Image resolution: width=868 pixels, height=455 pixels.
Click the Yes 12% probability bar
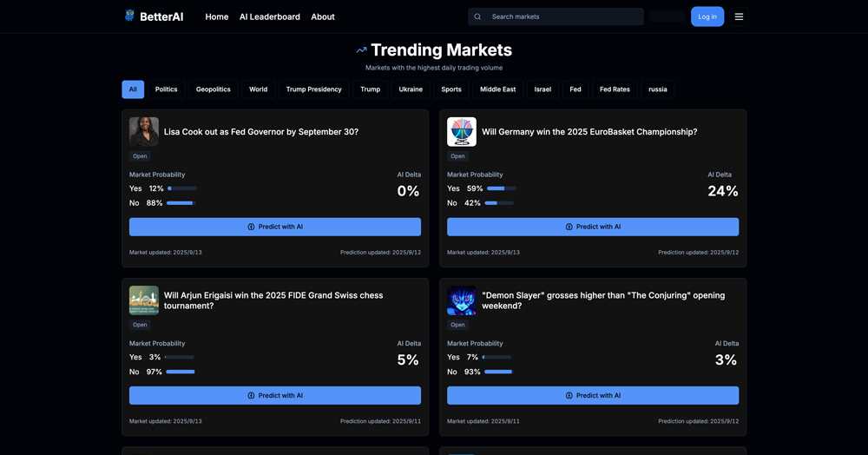[x=182, y=188]
